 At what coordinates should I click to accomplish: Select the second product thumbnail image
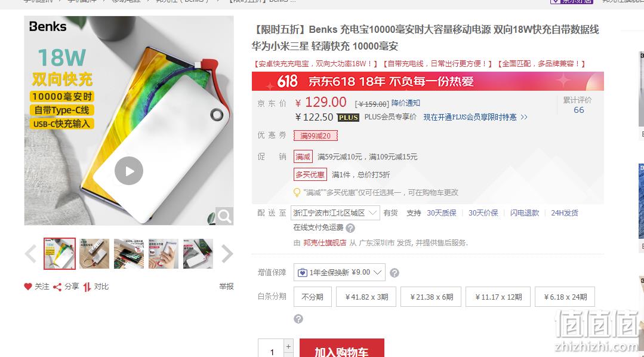pos(94,254)
